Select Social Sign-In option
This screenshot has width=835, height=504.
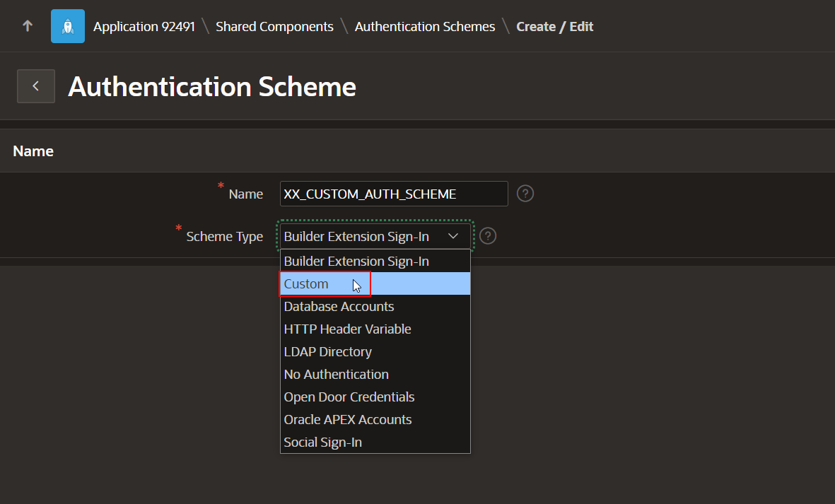(x=375, y=443)
